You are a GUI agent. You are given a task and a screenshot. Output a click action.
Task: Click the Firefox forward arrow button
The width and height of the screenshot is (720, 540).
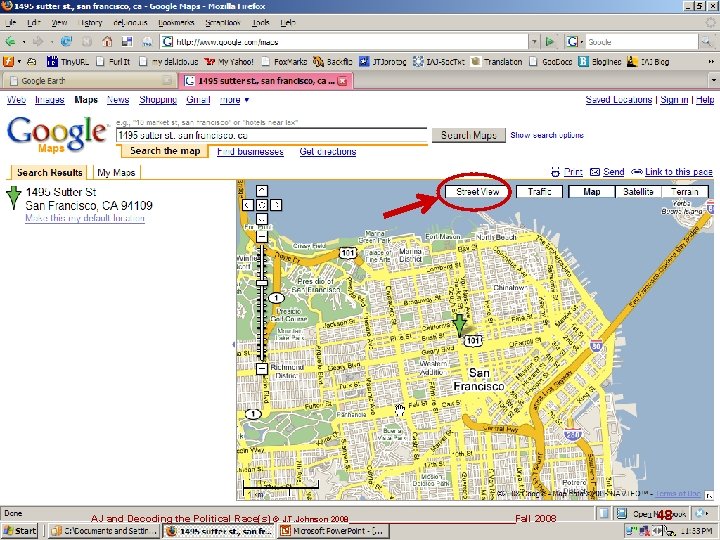(38, 42)
